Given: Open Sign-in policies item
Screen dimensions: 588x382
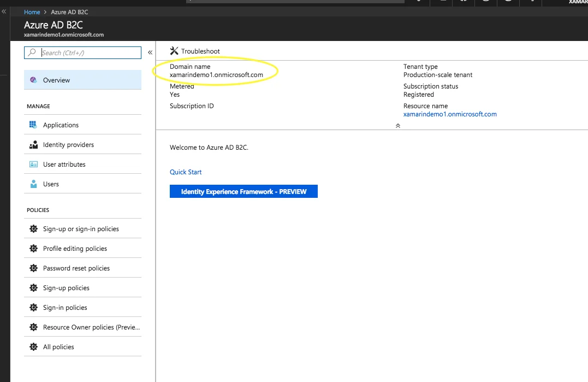Looking at the screenshot, I should [82, 307].
